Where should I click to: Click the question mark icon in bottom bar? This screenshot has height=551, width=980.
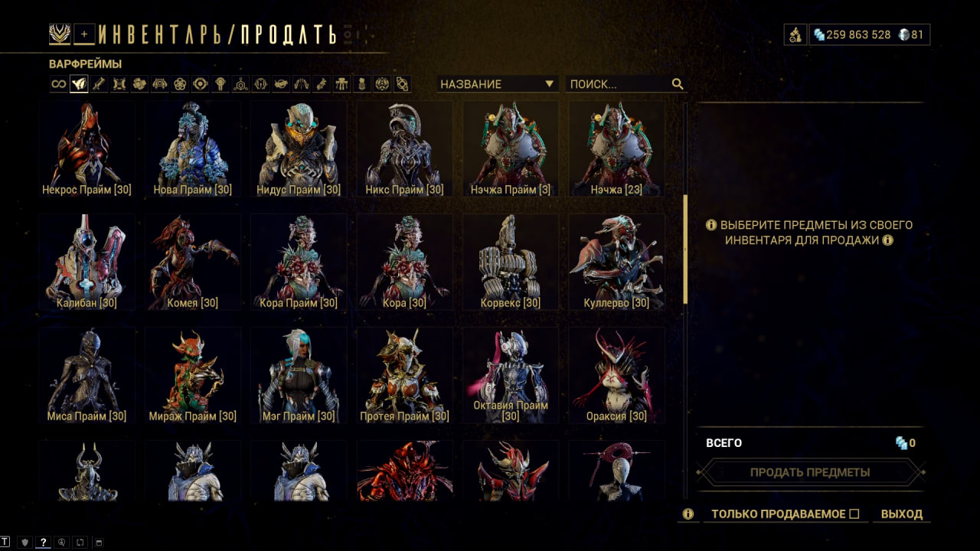pyautogui.click(x=43, y=543)
